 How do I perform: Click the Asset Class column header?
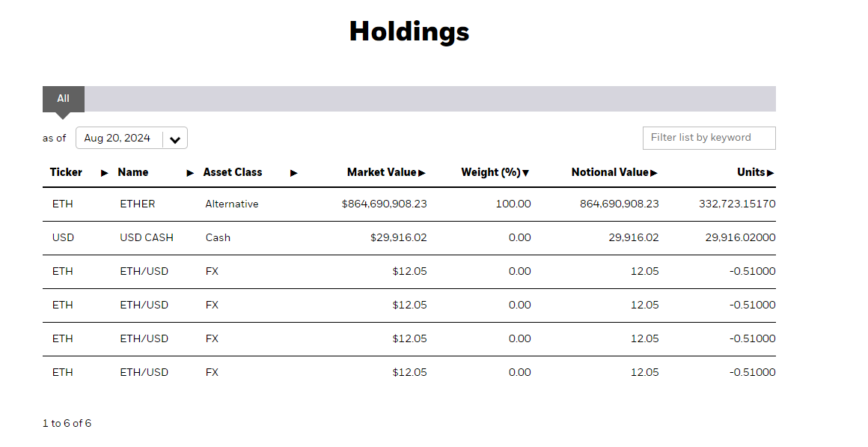(x=233, y=172)
